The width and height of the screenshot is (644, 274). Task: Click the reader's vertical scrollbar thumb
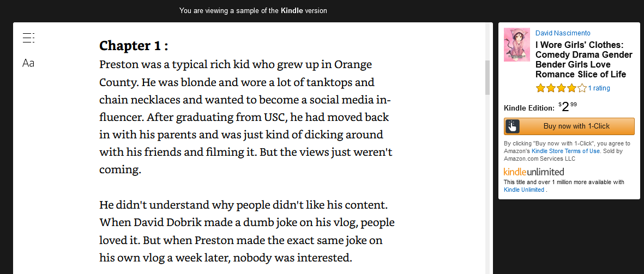(x=487, y=77)
